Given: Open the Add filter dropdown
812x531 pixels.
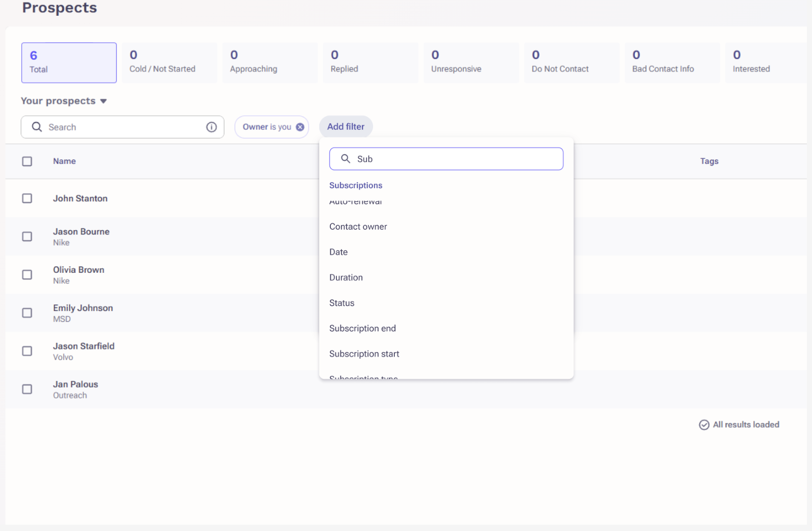Looking at the screenshot, I should [x=346, y=127].
